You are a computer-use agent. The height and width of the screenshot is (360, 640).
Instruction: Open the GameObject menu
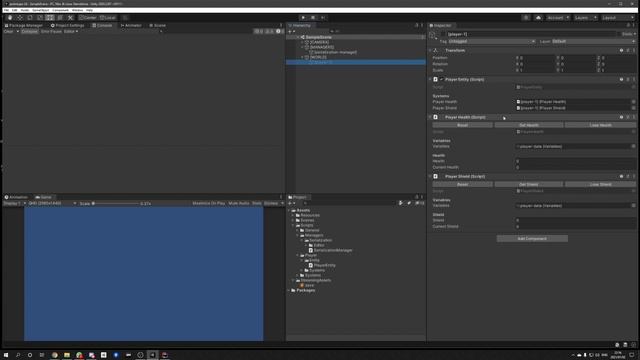pyautogui.click(x=40, y=10)
